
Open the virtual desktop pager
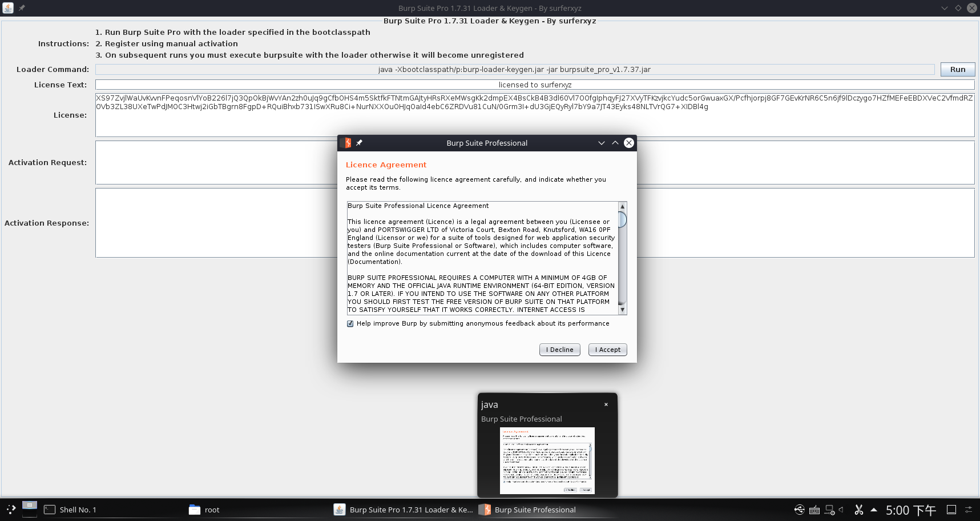click(x=30, y=509)
